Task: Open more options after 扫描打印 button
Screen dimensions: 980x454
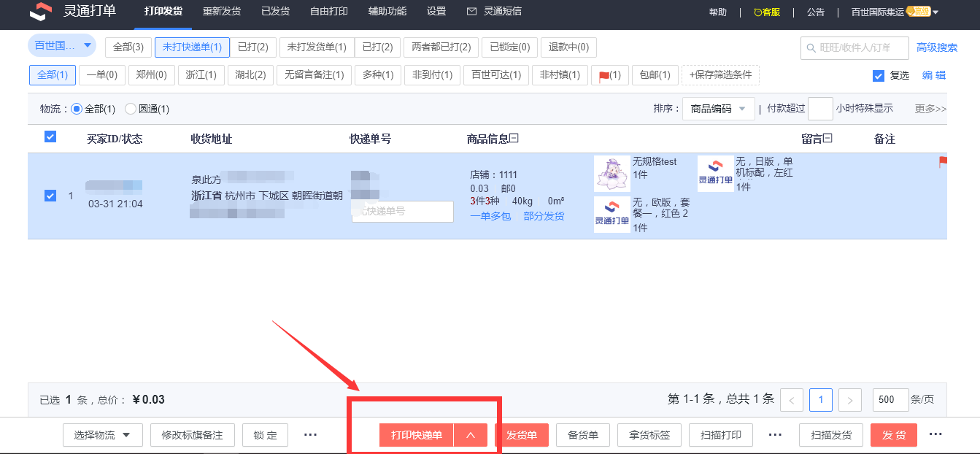Action: tap(776, 435)
